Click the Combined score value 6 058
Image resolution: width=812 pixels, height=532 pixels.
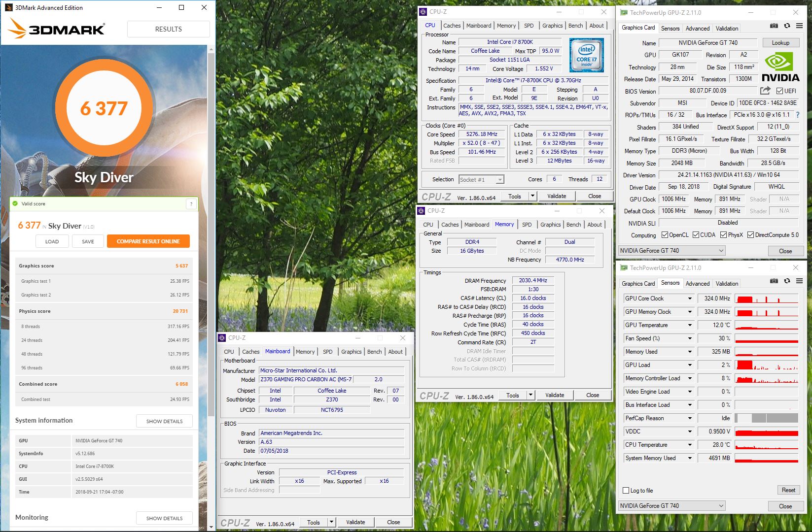[x=181, y=384]
